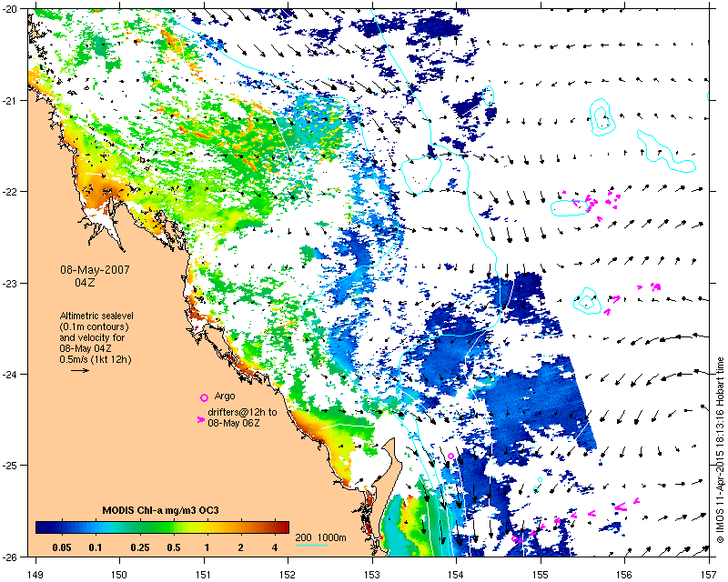Viewport: 728px width, 582px height.
Task: Click the '(0.1m contours)' caption line
Action: (x=95, y=326)
